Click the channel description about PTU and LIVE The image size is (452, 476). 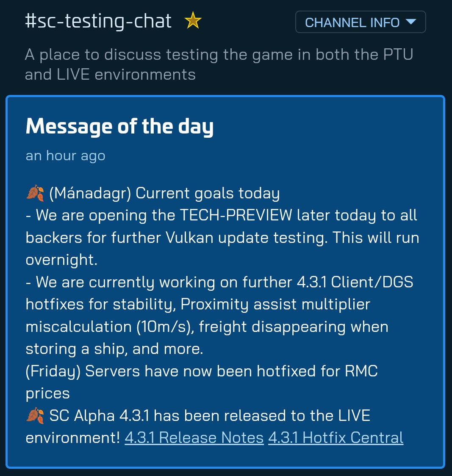coord(219,64)
